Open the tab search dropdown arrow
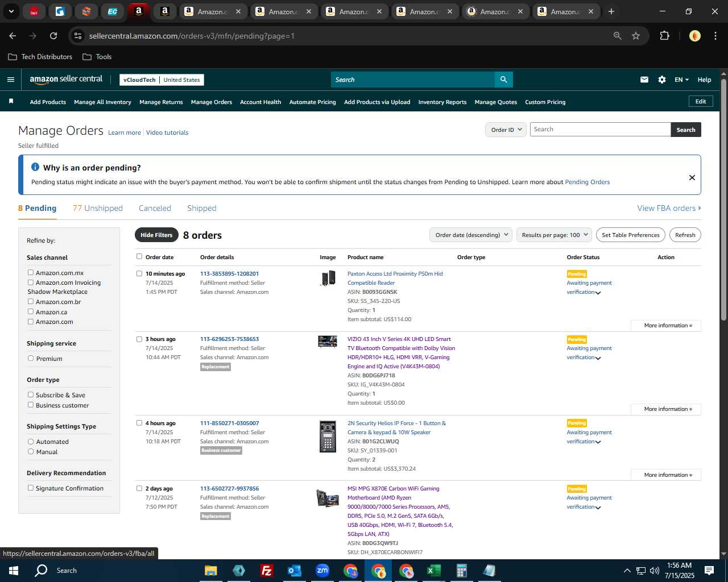This screenshot has width=728, height=582. point(11,11)
